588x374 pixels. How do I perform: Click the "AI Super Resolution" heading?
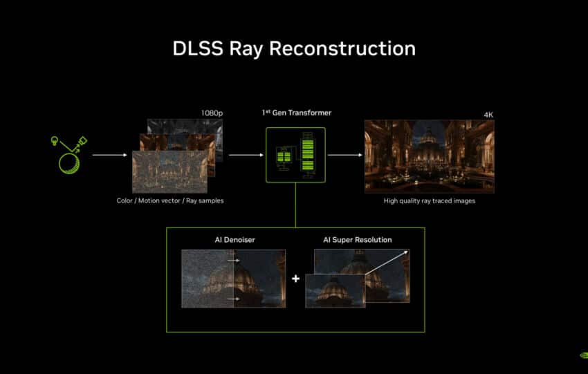358,240
